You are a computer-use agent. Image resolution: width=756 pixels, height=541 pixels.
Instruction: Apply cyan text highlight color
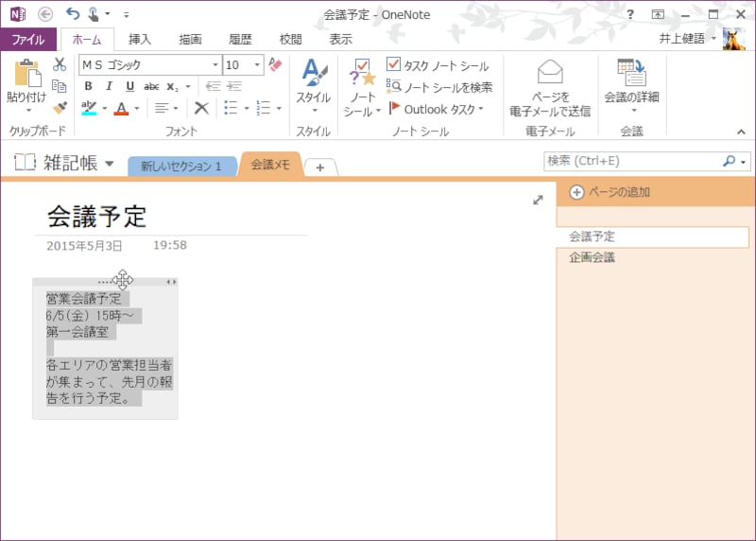89,108
